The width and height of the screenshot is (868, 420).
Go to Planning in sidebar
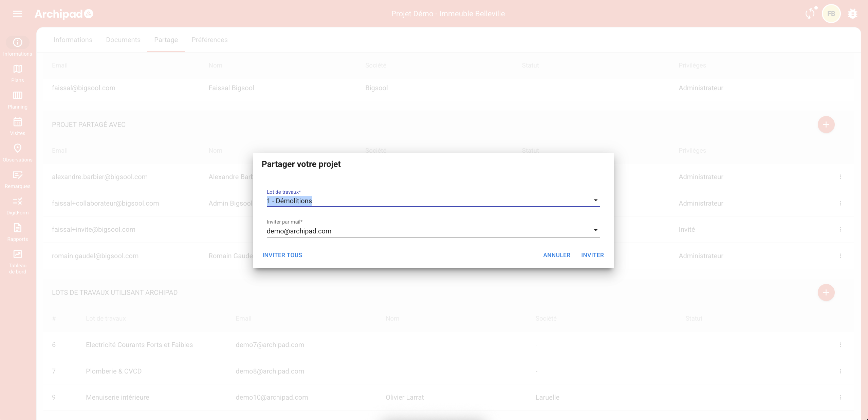pyautogui.click(x=18, y=96)
